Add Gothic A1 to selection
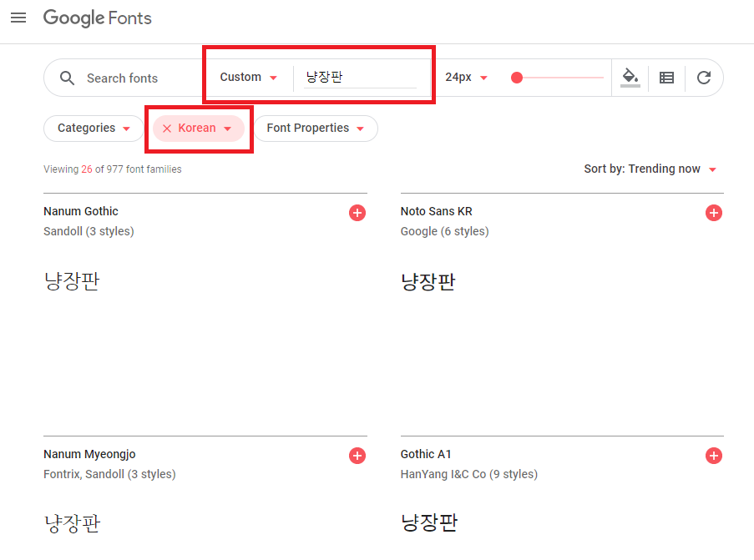Image resolution: width=754 pixels, height=560 pixels. (714, 456)
